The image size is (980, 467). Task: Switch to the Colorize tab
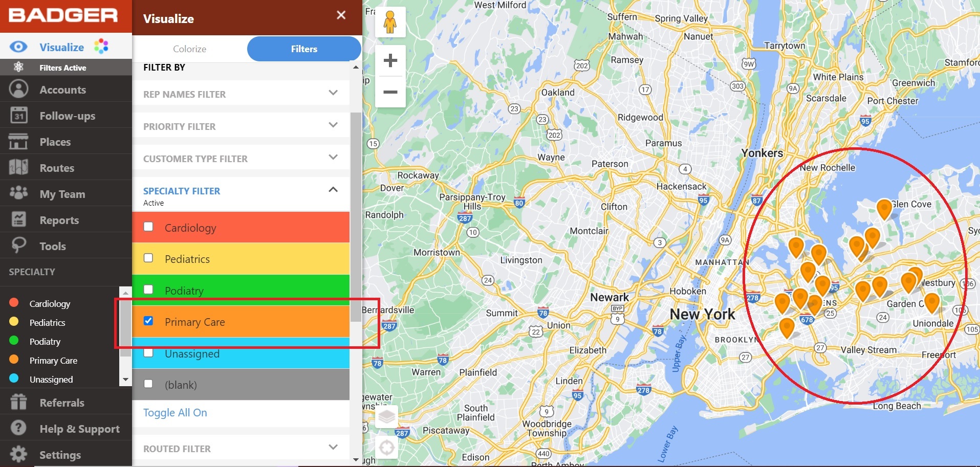189,49
